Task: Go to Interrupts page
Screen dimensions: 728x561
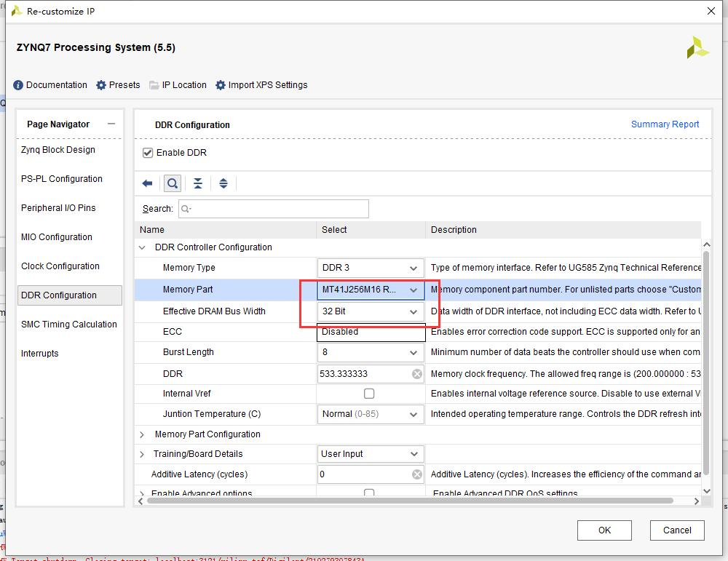Action: [x=40, y=354]
